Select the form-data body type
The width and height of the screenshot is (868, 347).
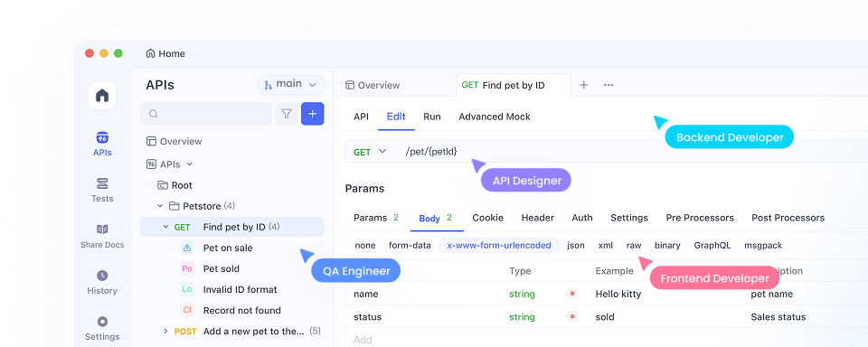[x=410, y=245]
